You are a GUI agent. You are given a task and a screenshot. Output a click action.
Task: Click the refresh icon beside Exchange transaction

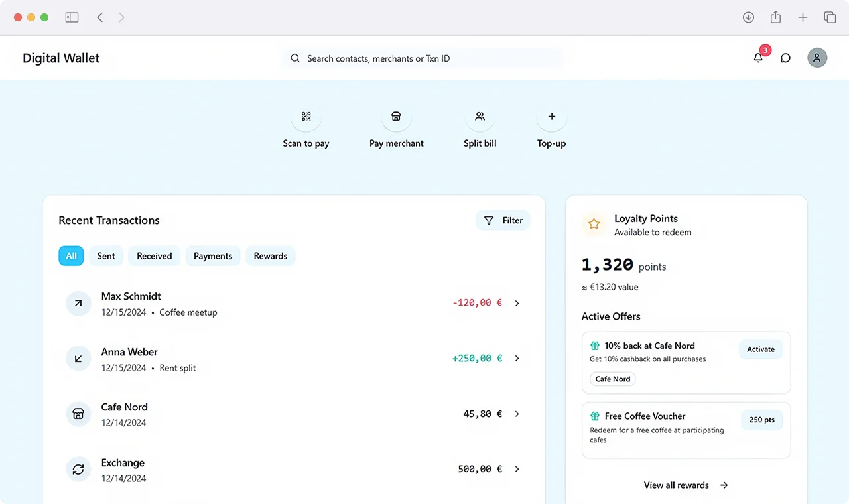[78, 470]
